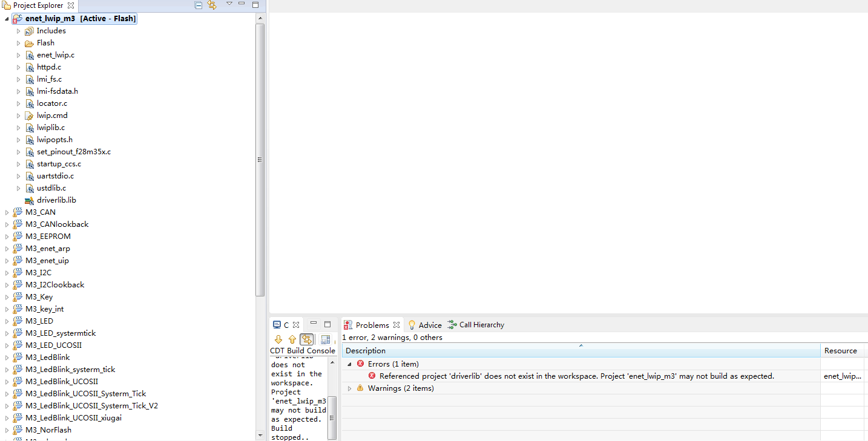868x441 pixels.
Task: Collapse the Errors (1 item) group
Action: pyautogui.click(x=349, y=364)
